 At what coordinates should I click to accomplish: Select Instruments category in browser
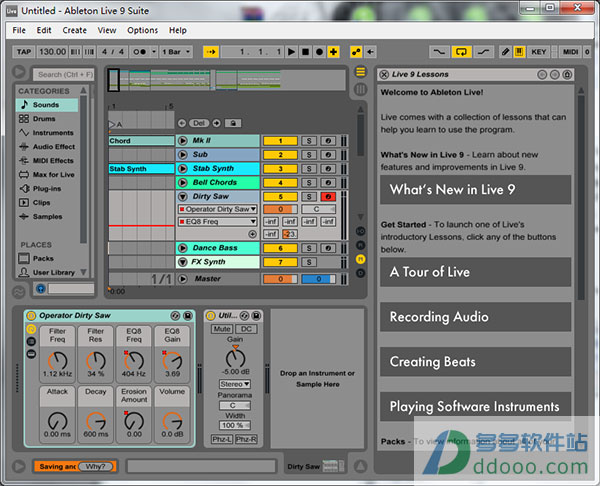(x=47, y=133)
